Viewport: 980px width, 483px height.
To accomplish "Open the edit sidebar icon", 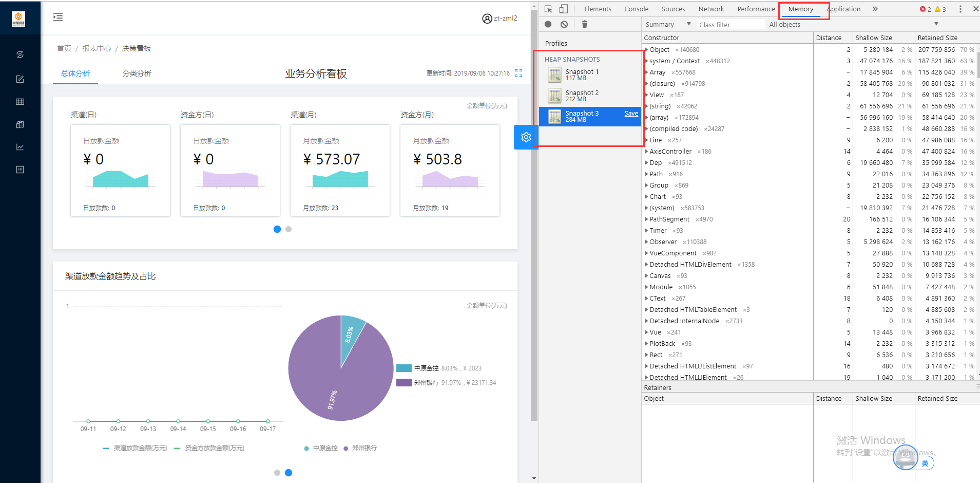I will (20, 79).
